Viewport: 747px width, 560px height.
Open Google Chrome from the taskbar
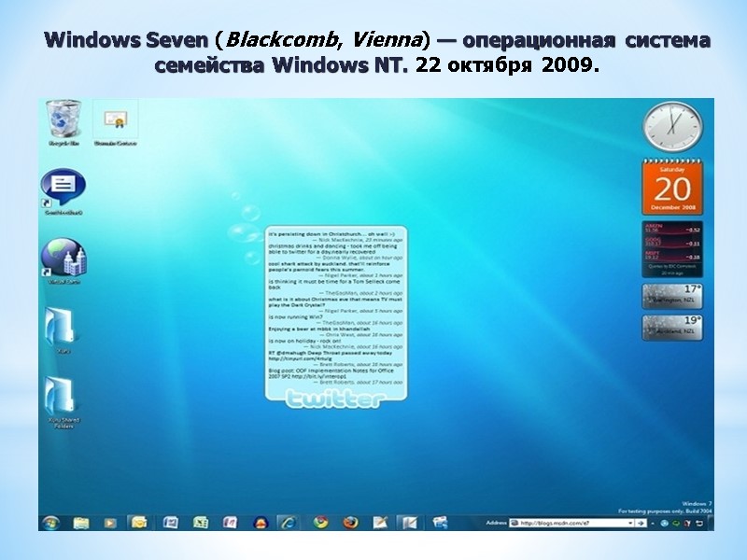pos(319,521)
